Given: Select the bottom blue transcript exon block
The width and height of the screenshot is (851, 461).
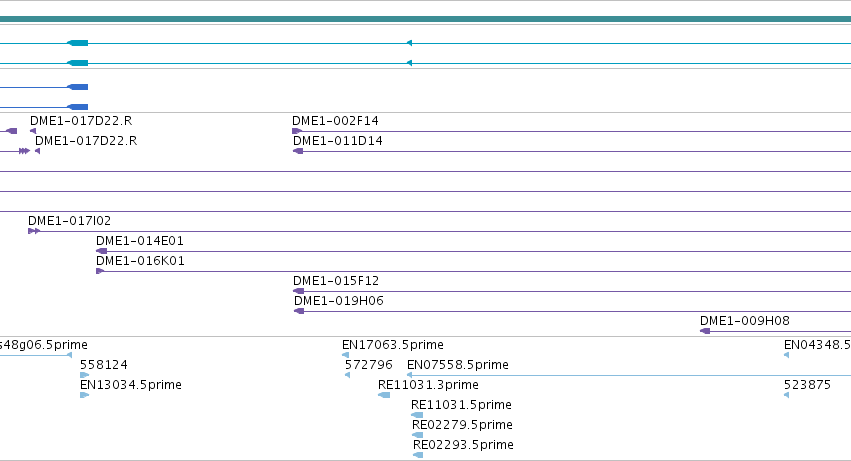Looking at the screenshot, I should (78, 107).
